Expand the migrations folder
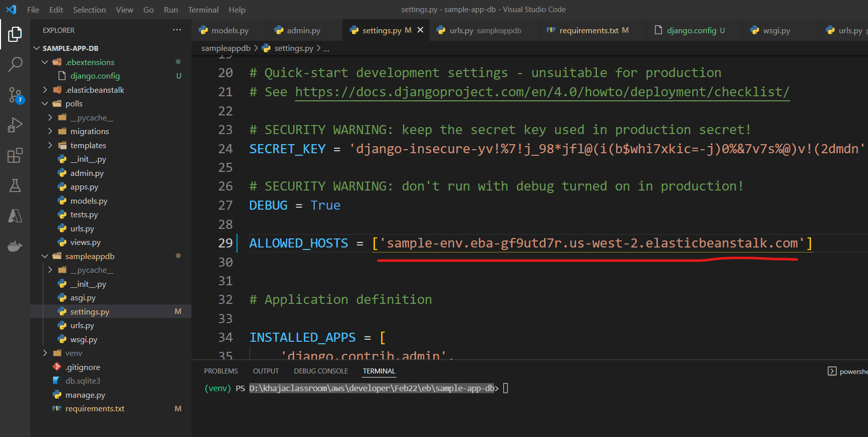 pyautogui.click(x=50, y=131)
